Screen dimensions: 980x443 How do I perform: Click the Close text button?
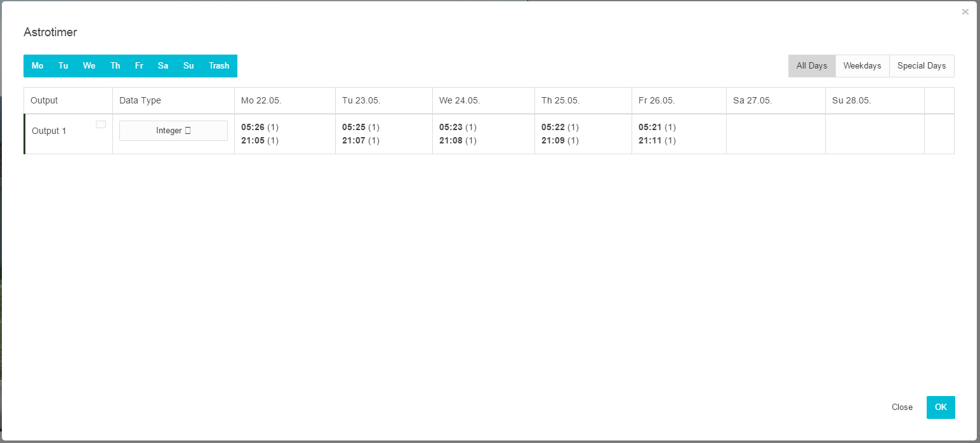click(x=902, y=407)
